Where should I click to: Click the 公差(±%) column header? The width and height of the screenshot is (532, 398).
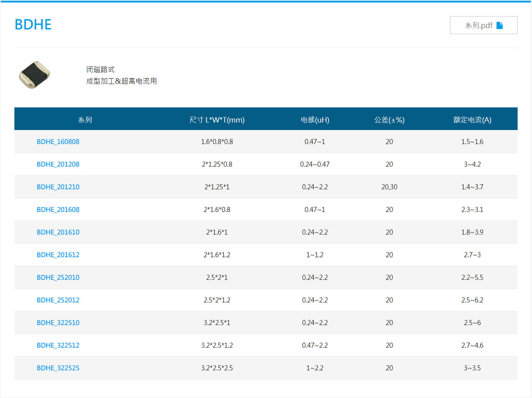(x=389, y=120)
